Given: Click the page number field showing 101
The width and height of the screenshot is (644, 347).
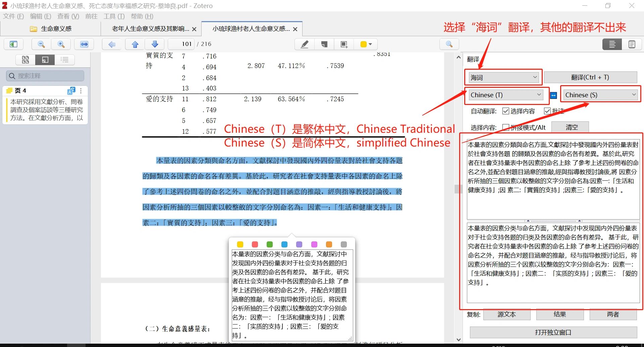Looking at the screenshot, I should point(181,44).
